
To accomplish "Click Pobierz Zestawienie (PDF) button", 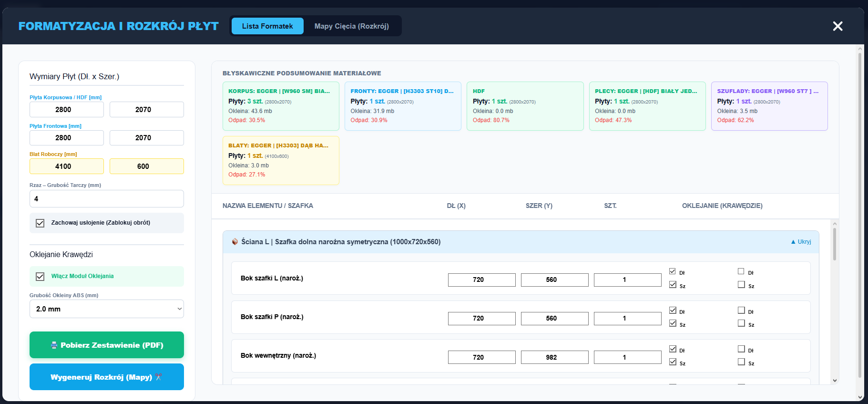I will pos(107,345).
